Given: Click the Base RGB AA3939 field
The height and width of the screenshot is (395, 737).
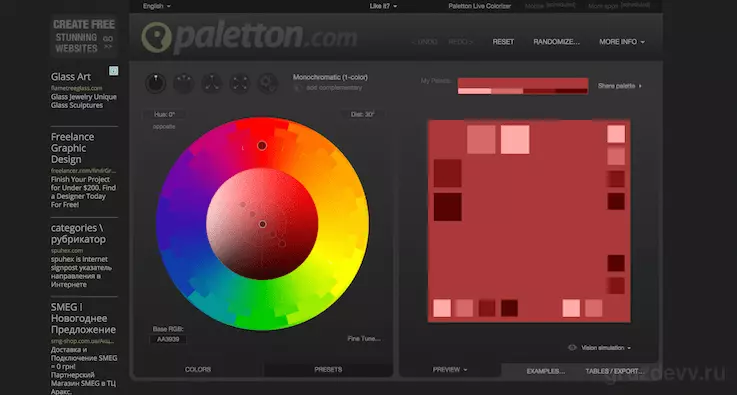Looking at the screenshot, I should point(167,339).
